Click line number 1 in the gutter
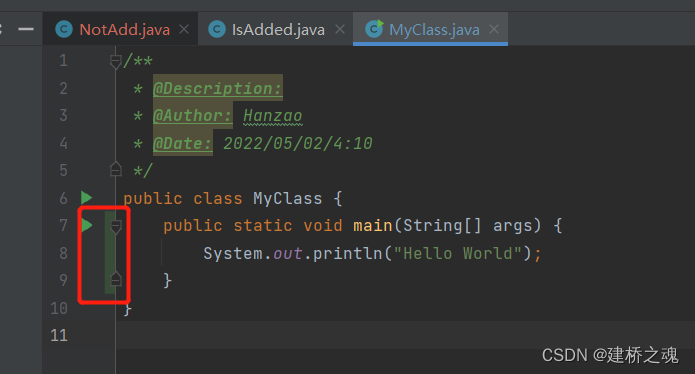Image resolution: width=695 pixels, height=374 pixels. coord(63,61)
